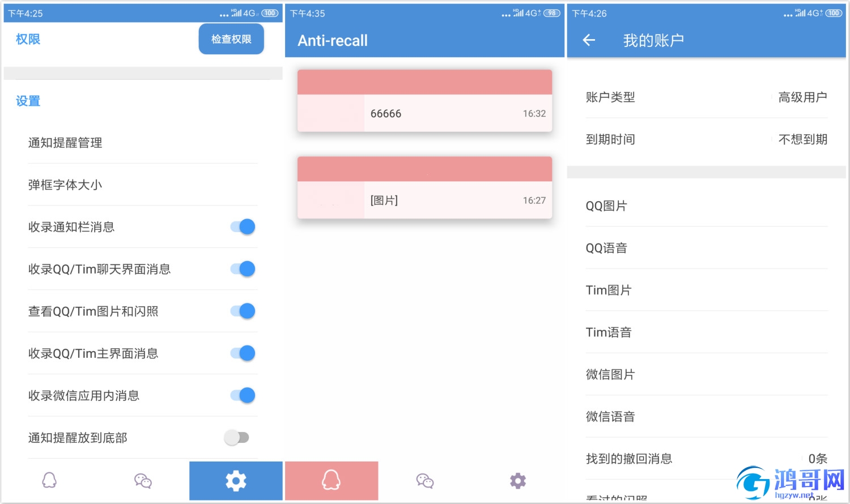The height and width of the screenshot is (504, 850).
Task: Switch to WeChat tab in Anti-recall screen
Action: point(425,481)
